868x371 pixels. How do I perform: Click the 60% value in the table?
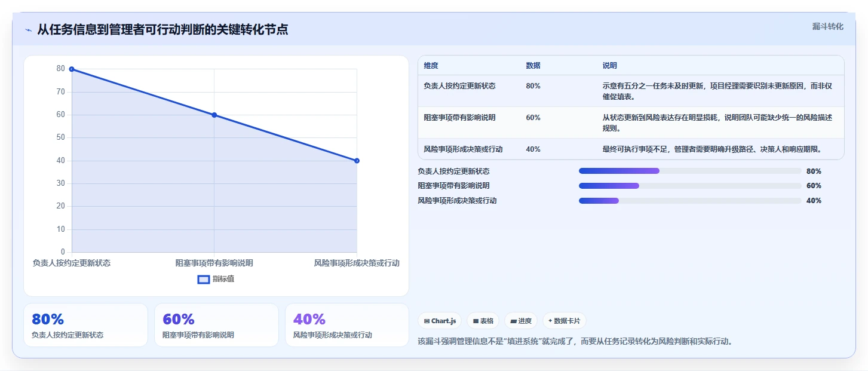[x=533, y=118]
